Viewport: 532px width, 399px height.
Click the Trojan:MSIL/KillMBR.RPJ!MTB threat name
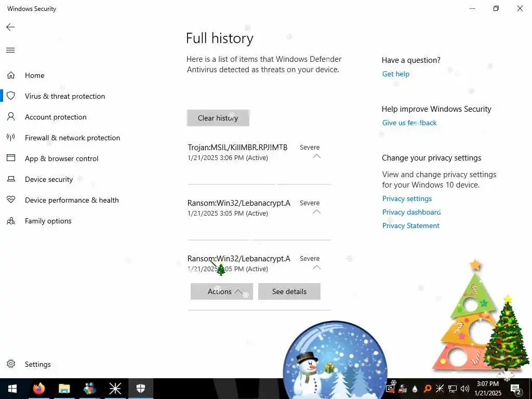237,147
